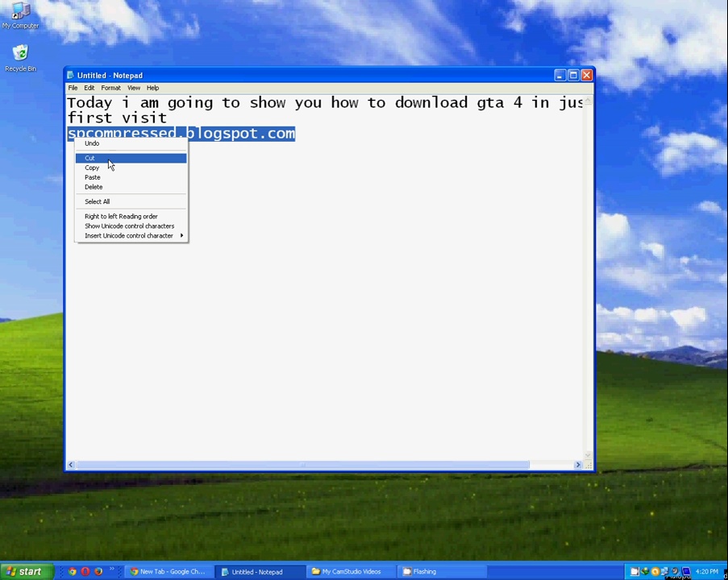
Task: Click the horizontal scrollbar right arrow
Action: tap(578, 465)
